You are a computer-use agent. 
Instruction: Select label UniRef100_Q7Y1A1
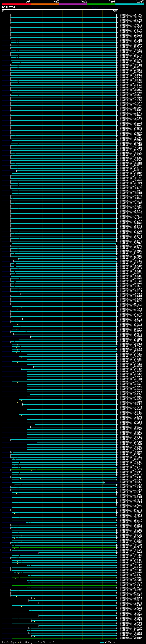131,256
